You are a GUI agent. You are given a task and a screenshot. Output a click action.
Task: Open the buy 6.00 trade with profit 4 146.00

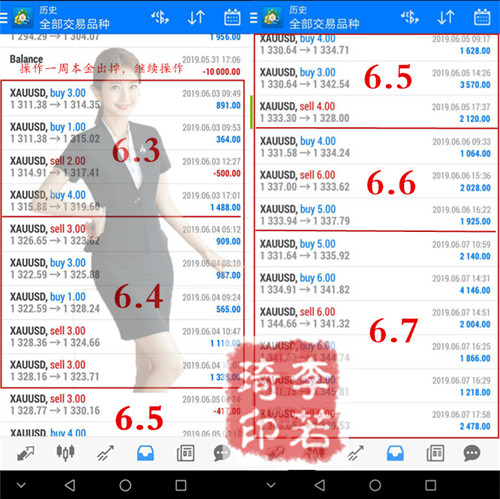[x=376, y=284]
